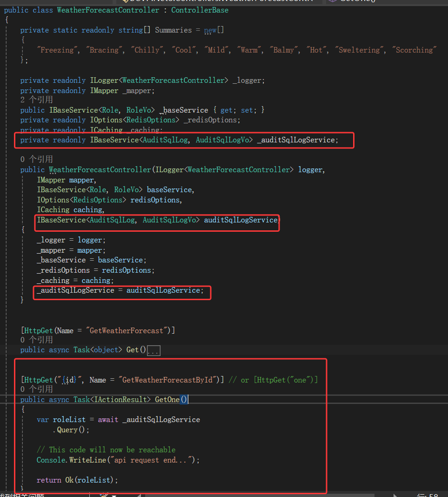
Task: Click the _logger field in its declaration line
Action: tap(247, 81)
